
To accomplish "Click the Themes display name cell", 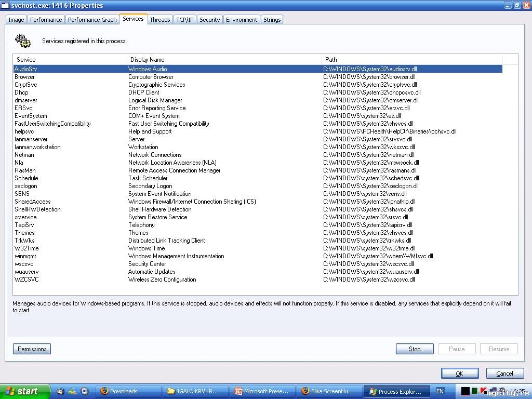I will [x=138, y=233].
